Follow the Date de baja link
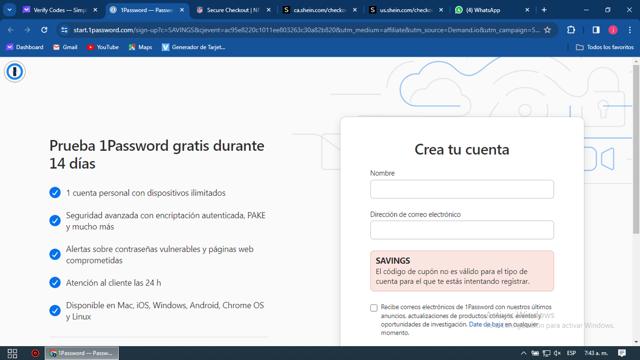 tap(486, 324)
